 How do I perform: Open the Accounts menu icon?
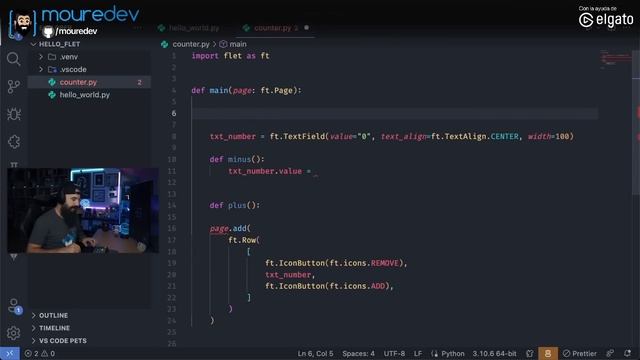[x=14, y=306]
